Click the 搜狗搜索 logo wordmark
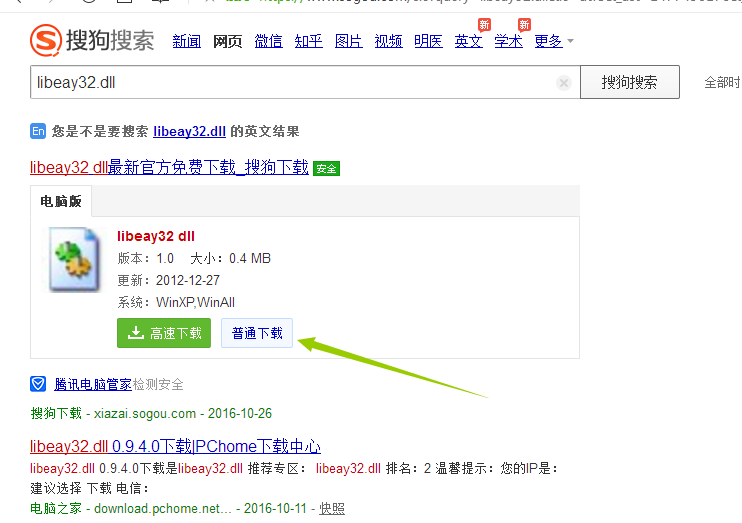742x523 pixels. [x=110, y=40]
